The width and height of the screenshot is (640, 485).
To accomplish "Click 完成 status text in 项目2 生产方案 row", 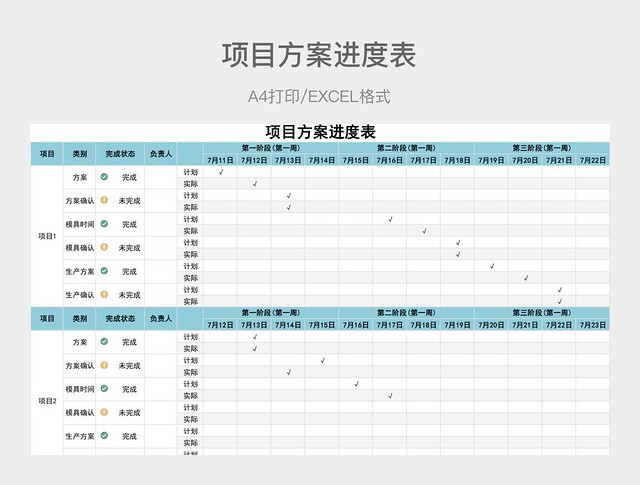I will pyautogui.click(x=129, y=436).
